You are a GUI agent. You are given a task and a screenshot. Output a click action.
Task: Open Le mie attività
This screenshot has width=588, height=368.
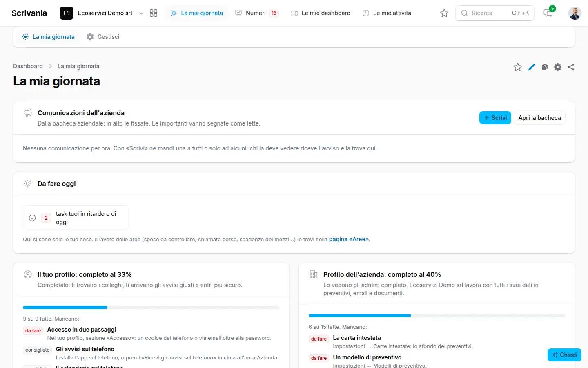387,13
